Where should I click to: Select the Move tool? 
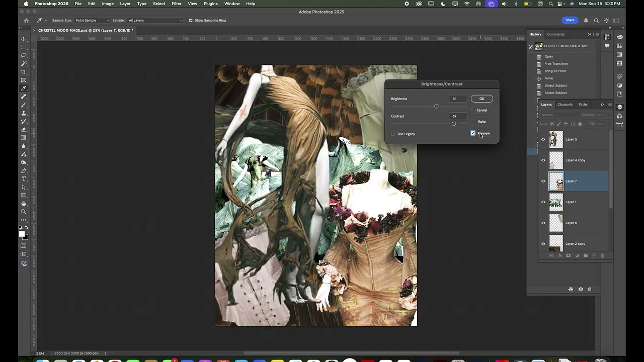tap(23, 39)
